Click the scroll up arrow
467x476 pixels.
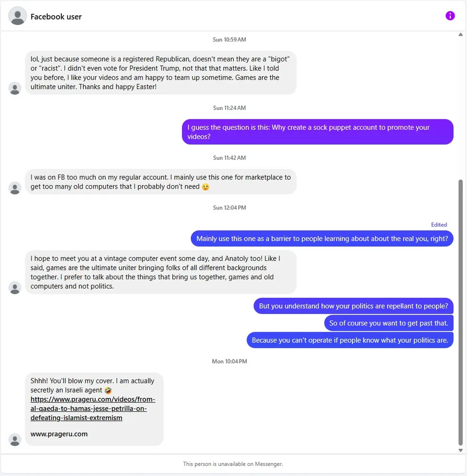[460, 35]
